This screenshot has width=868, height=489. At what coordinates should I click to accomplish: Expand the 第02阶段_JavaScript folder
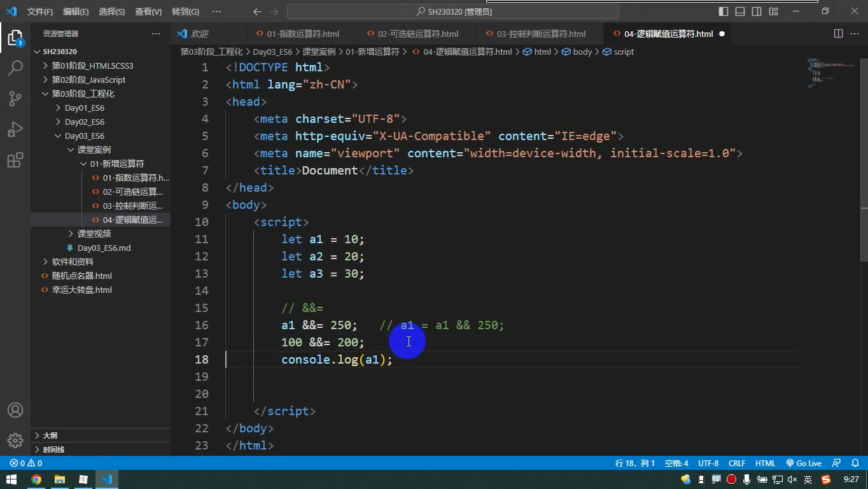point(88,80)
